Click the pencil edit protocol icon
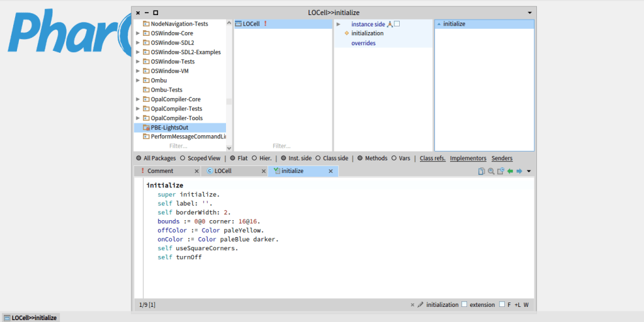644x322 pixels. [421, 305]
